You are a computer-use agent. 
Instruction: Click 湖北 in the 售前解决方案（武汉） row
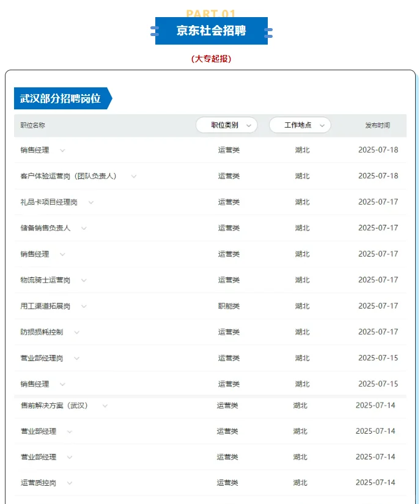click(x=300, y=406)
